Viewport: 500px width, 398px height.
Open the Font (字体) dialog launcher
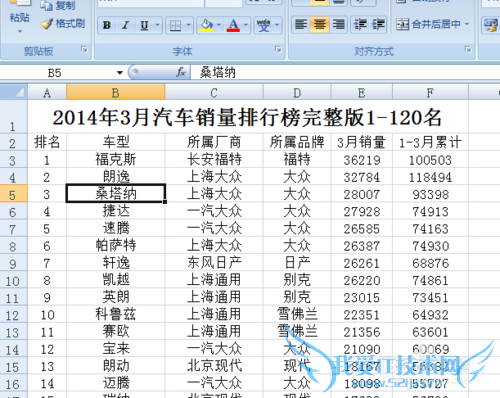[278, 49]
